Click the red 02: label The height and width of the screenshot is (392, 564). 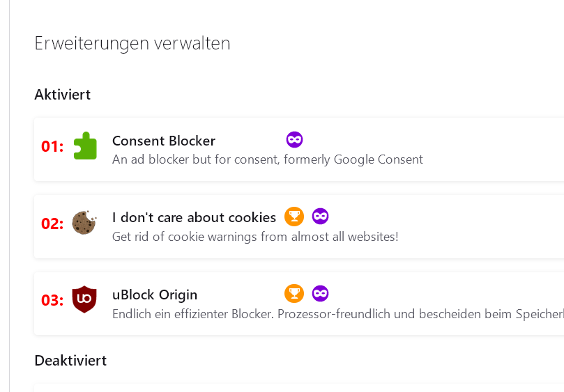pos(52,224)
